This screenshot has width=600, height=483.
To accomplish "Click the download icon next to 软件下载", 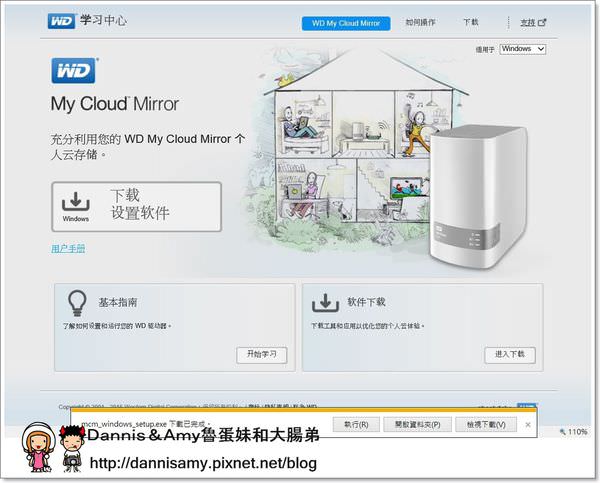I will (325, 303).
